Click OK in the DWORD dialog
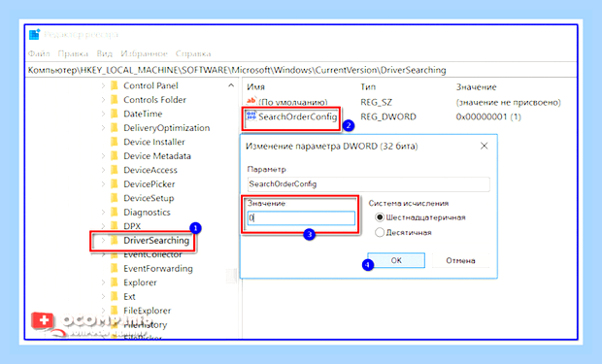The width and height of the screenshot is (602, 364). [x=396, y=260]
